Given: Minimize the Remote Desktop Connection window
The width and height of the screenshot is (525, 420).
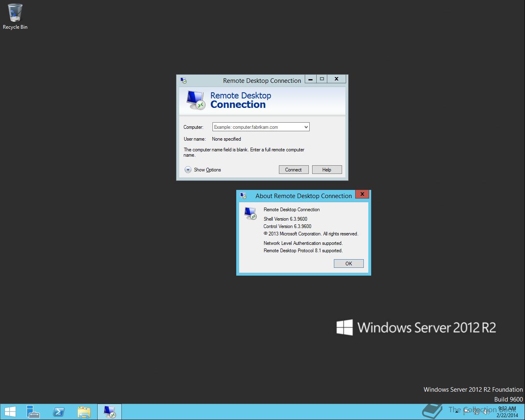Looking at the screenshot, I should coord(311,79).
